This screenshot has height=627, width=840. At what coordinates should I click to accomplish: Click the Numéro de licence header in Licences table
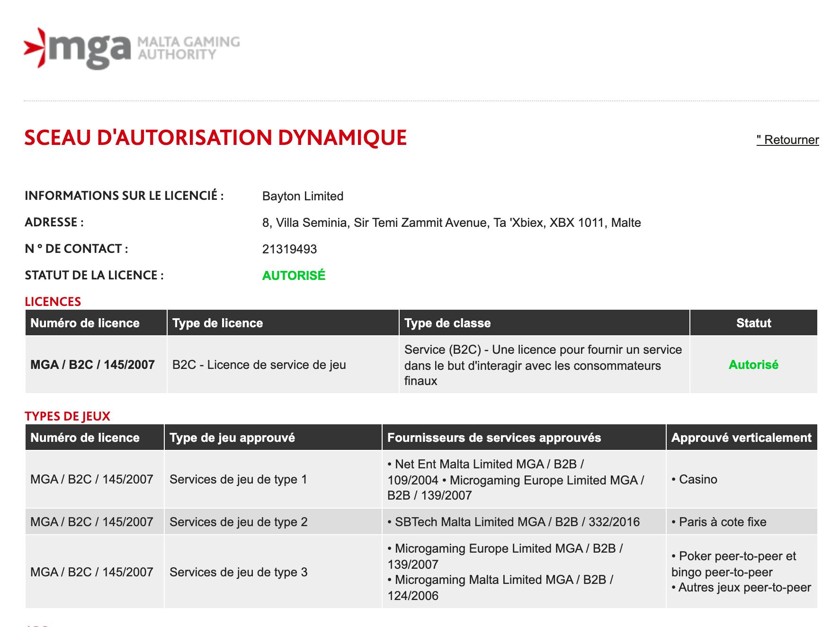point(96,323)
